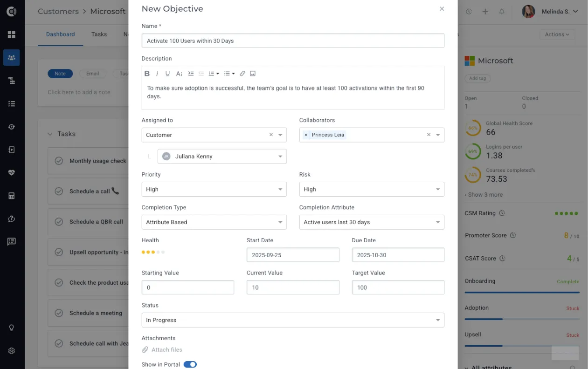Mark the Check the product usage task done
588x369 pixels.
coord(59,282)
